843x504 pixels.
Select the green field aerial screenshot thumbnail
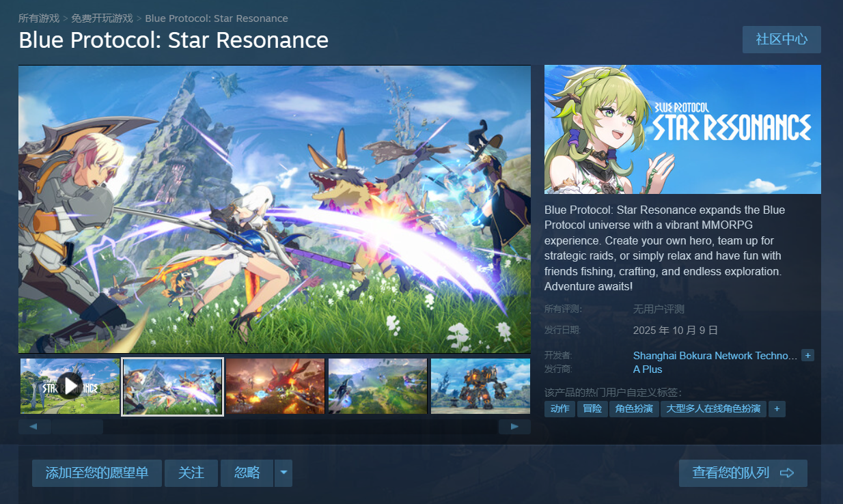378,386
